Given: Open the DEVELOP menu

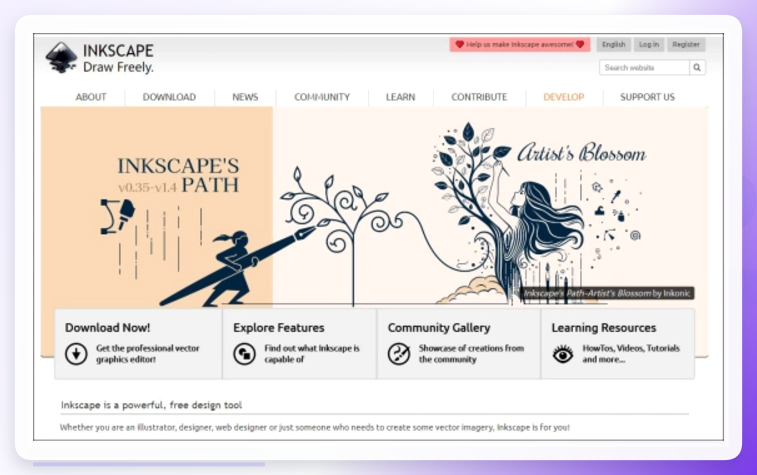Looking at the screenshot, I should point(564,97).
